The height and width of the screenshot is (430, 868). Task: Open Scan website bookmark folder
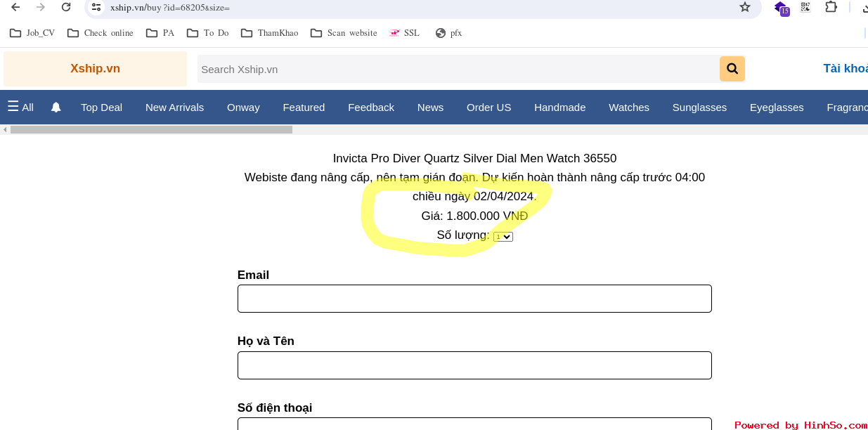tap(344, 33)
